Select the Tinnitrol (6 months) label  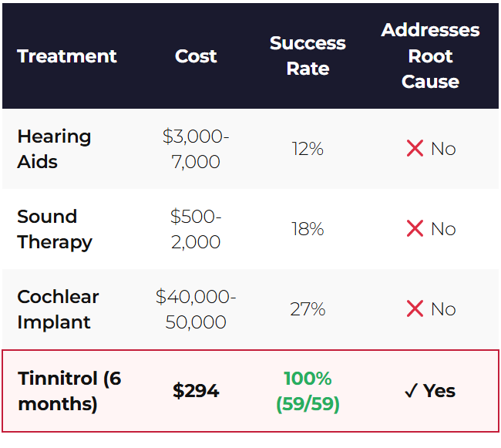(69, 391)
